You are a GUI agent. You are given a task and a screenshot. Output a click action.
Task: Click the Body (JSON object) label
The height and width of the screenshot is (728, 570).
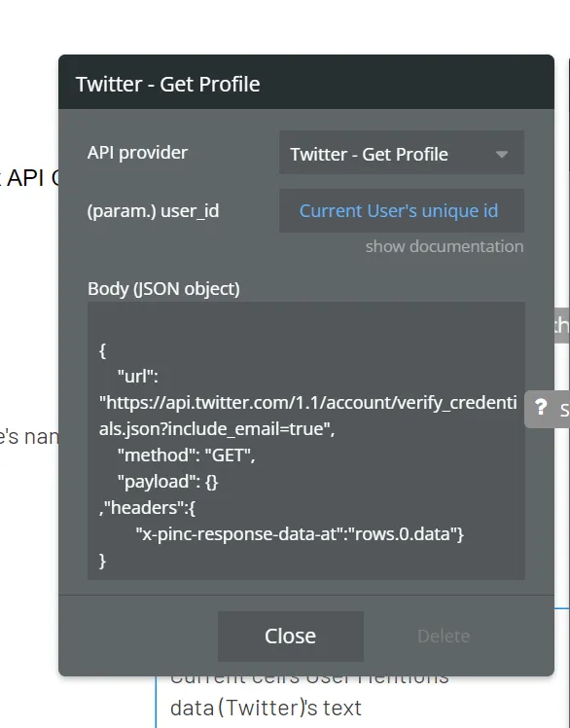(163, 289)
